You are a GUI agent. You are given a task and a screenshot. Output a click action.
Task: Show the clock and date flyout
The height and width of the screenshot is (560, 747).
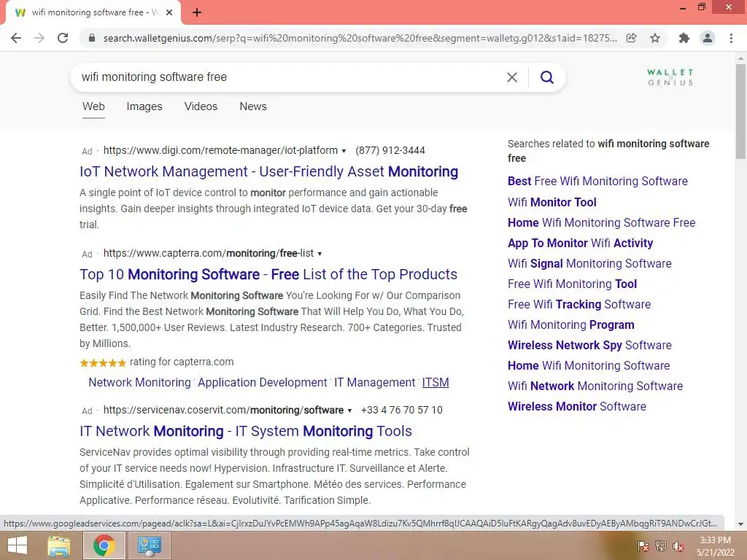point(715,546)
